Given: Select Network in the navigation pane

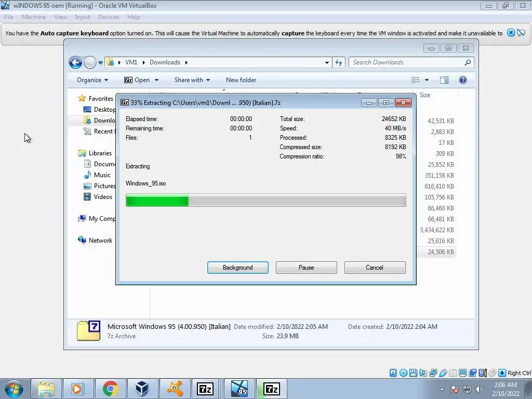Looking at the screenshot, I should point(95,240).
